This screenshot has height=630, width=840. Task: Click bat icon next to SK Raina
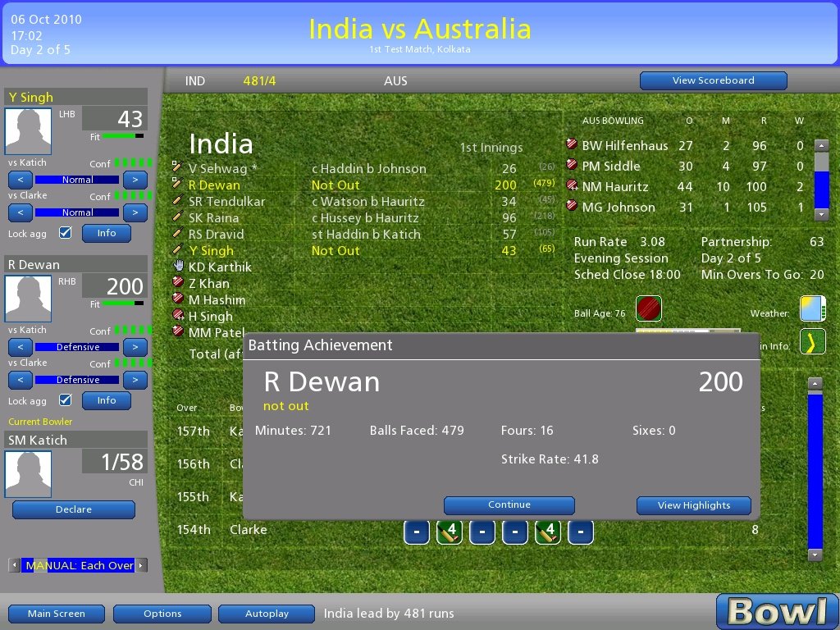click(x=178, y=217)
